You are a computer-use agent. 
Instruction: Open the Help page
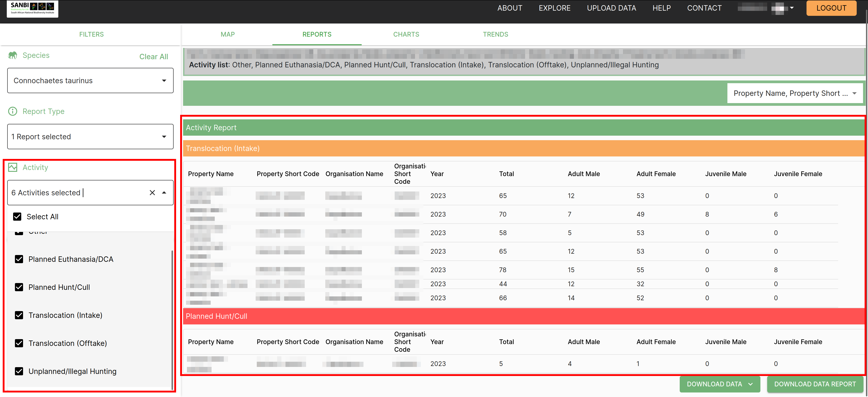pyautogui.click(x=662, y=8)
